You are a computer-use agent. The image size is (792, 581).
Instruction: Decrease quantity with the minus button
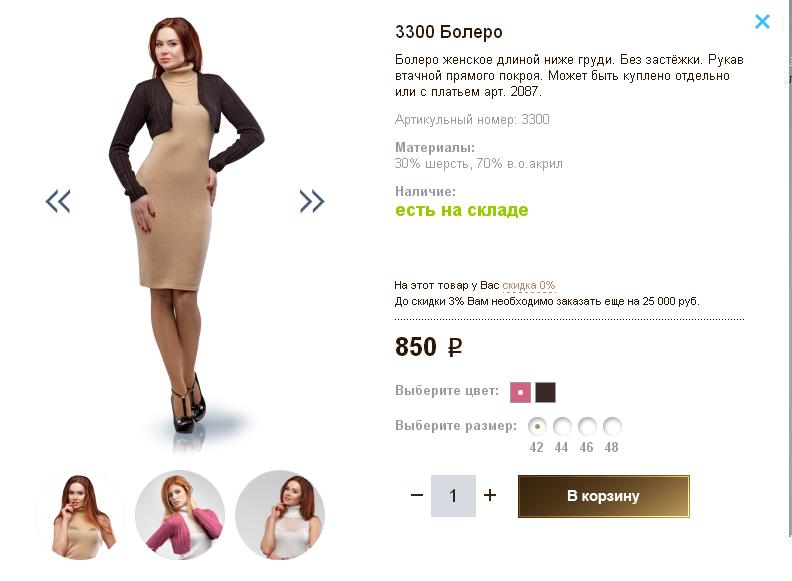pos(417,495)
